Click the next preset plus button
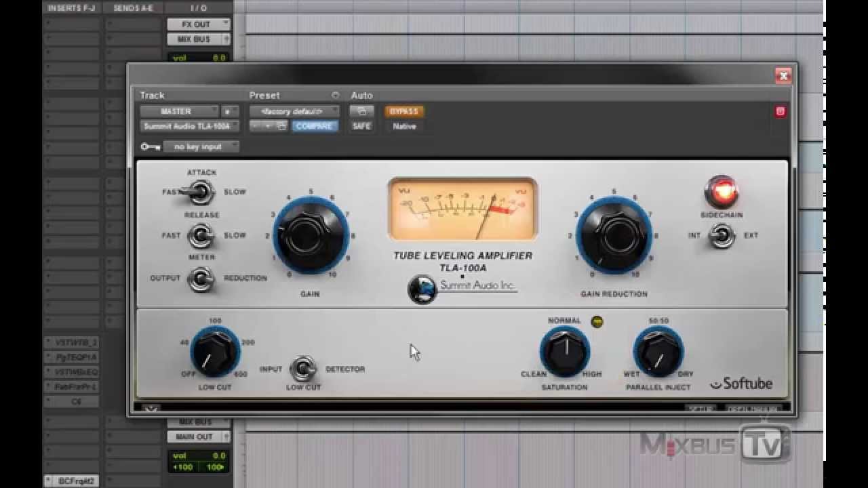 pos(268,126)
